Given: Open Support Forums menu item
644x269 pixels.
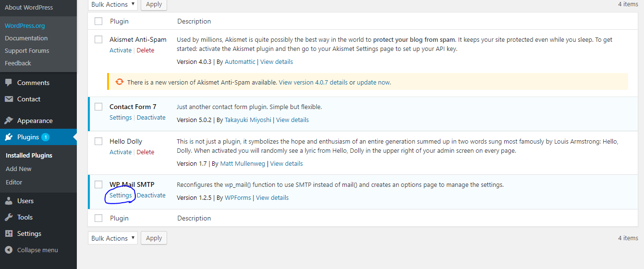Looking at the screenshot, I should (x=27, y=50).
